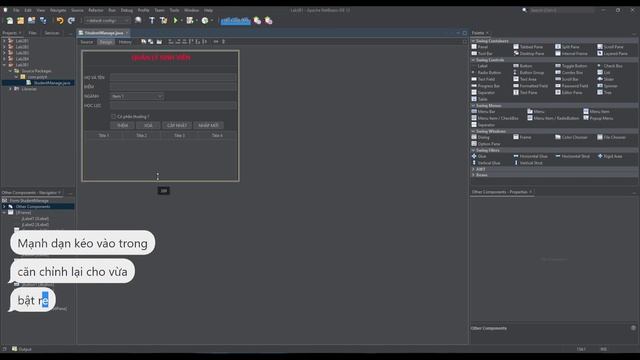Viewport: 640px width, 360px height.
Task: Pick the Palette's Check Box component
Action: [x=610, y=66]
